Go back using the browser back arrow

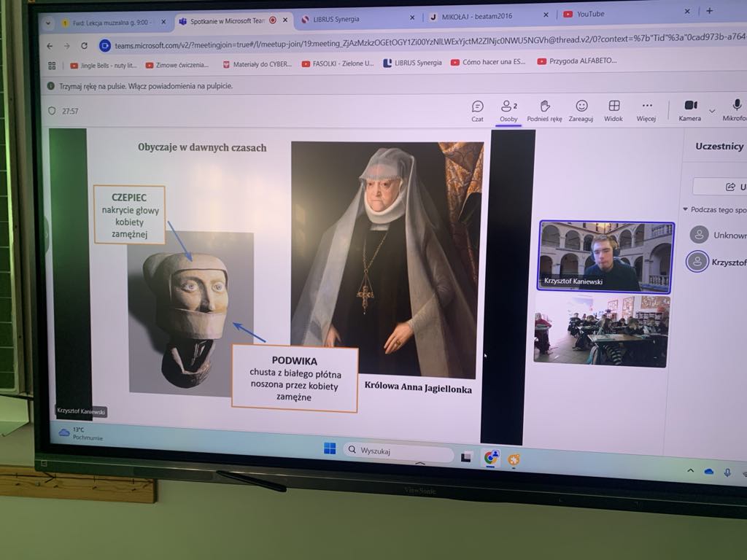point(50,46)
